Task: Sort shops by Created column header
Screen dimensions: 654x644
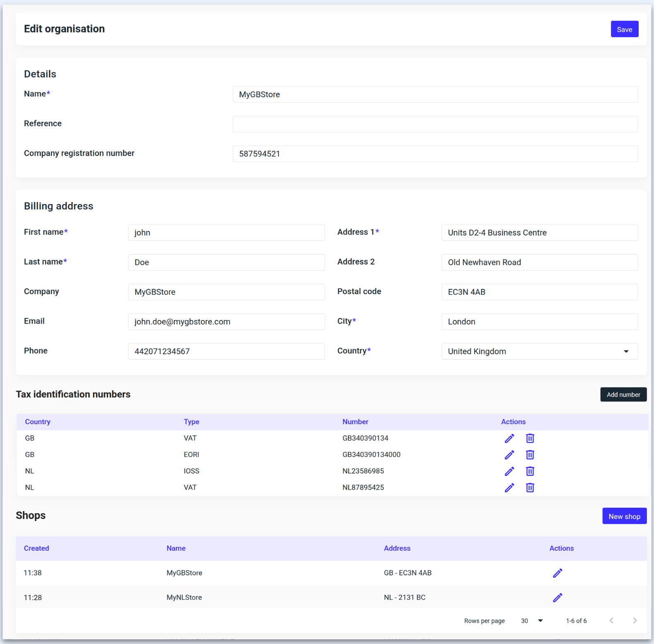Action: (36, 548)
